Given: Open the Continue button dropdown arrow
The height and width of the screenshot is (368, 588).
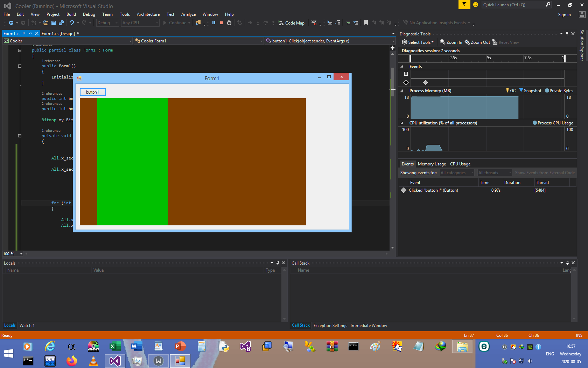Looking at the screenshot, I should [x=189, y=23].
